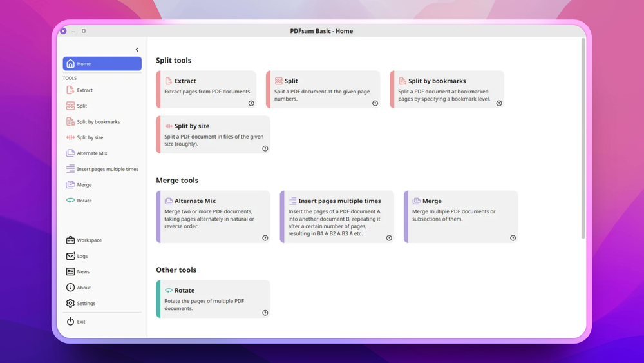Open the Extract tool card
Screen dimensions: 644x363
point(206,90)
